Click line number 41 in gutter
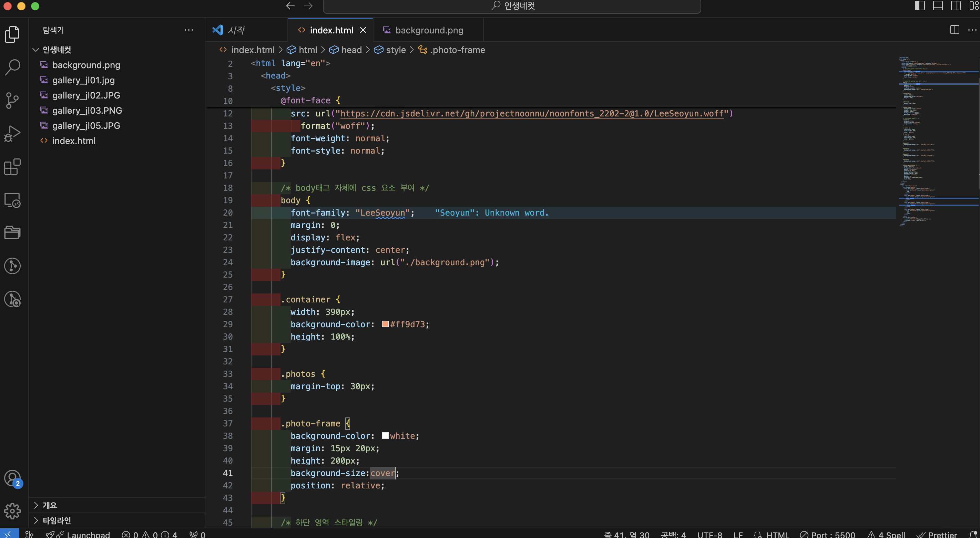The image size is (980, 538). (227, 473)
